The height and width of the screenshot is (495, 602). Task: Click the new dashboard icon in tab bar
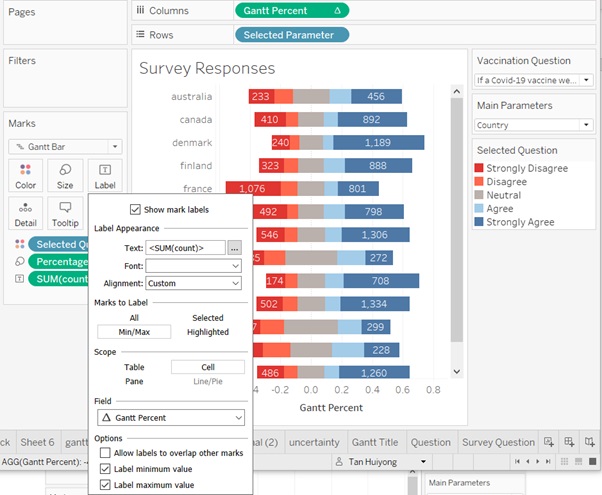570,442
